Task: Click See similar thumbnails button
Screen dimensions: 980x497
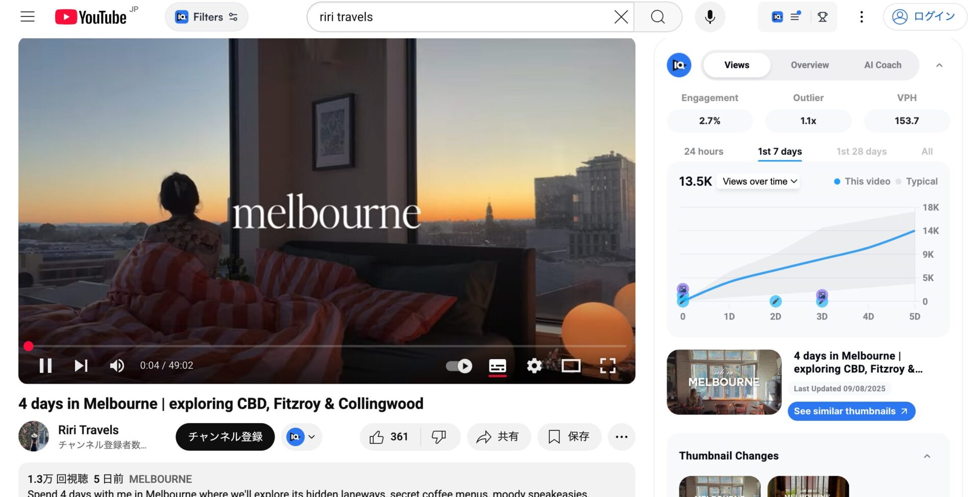Action: (x=851, y=411)
